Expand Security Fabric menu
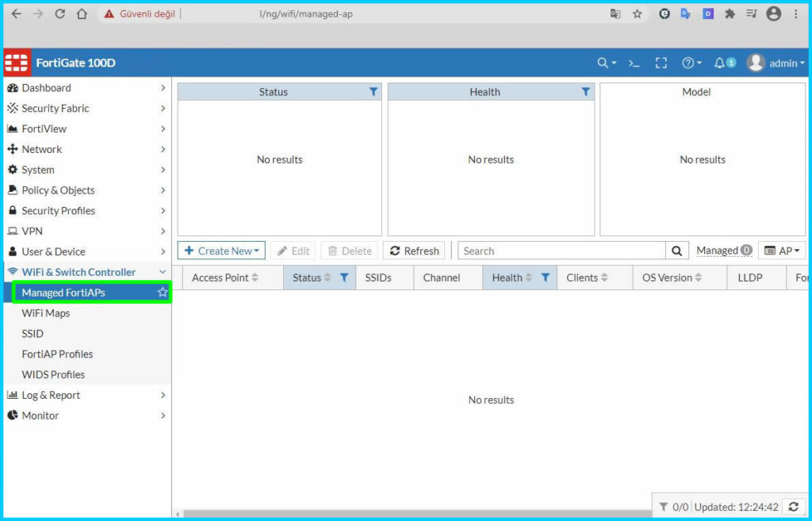Viewport: 812px width, 521px height. click(x=86, y=108)
